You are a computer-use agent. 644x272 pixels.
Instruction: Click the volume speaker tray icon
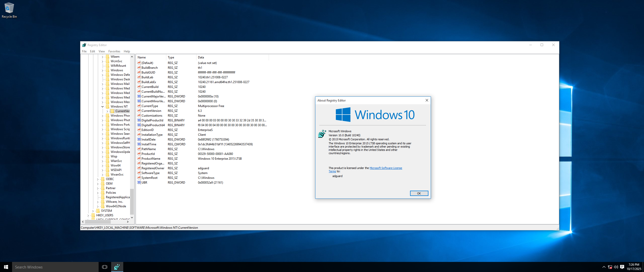coord(616,267)
